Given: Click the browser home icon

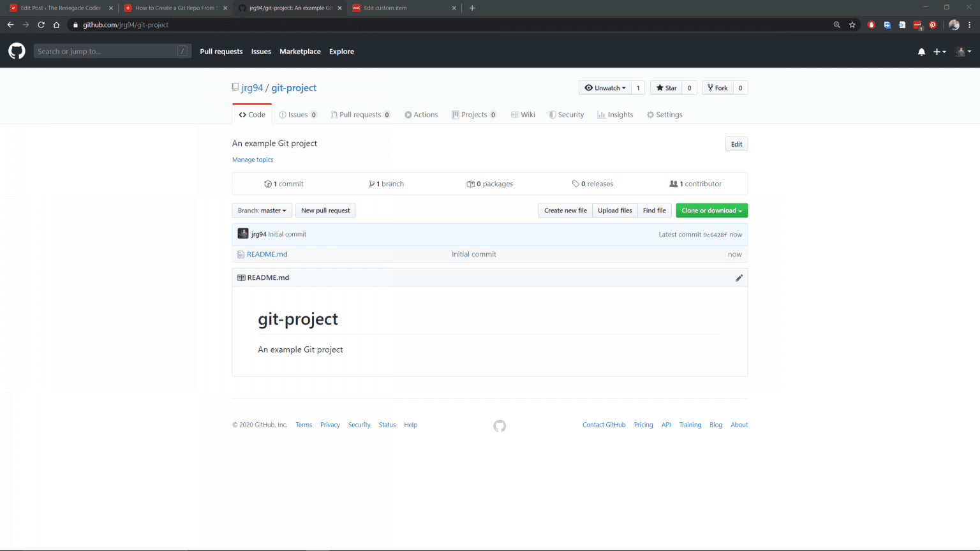Looking at the screenshot, I should (x=56, y=25).
